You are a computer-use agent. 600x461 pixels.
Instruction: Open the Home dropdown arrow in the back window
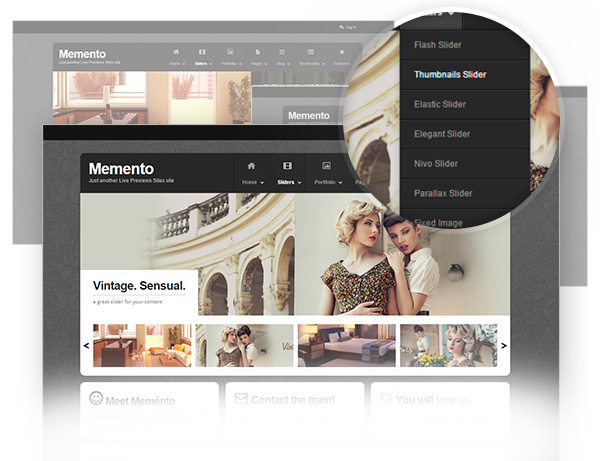(184, 64)
